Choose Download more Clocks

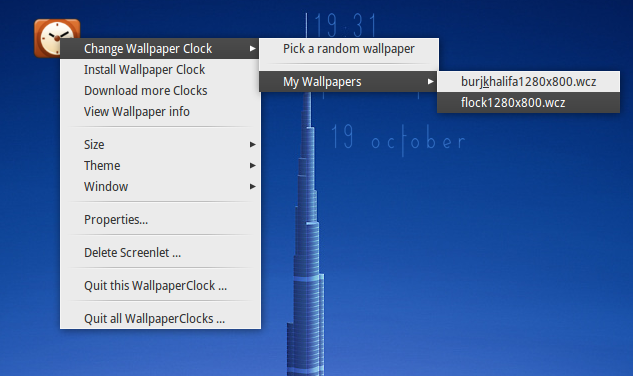pyautogui.click(x=160, y=90)
